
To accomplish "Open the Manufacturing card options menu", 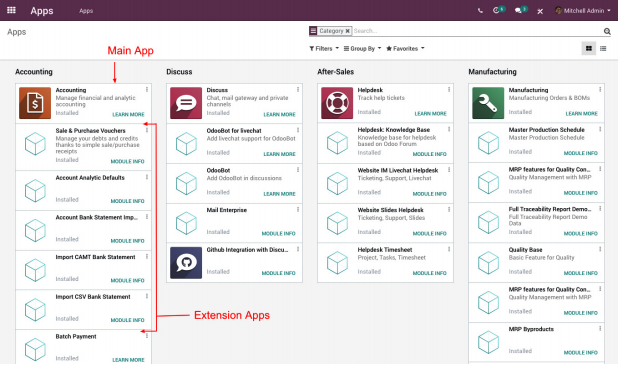I will tap(600, 90).
